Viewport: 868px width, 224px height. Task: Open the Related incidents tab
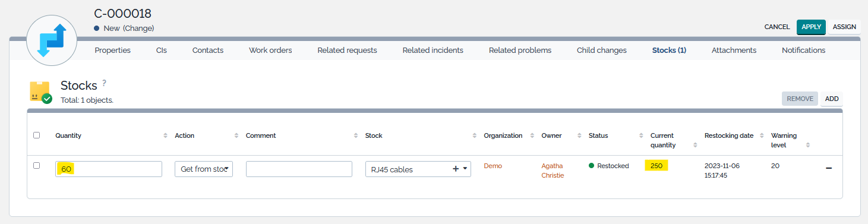(433, 51)
